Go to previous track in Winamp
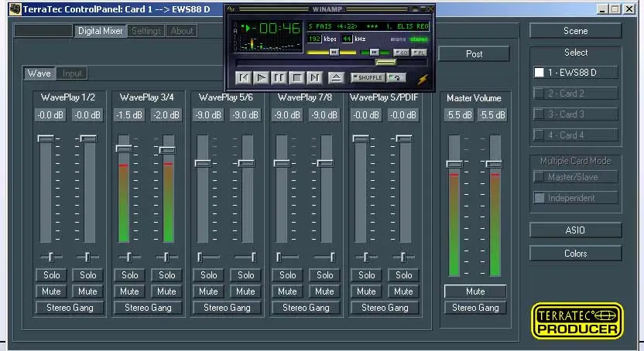The height and width of the screenshot is (351, 644). (x=244, y=77)
